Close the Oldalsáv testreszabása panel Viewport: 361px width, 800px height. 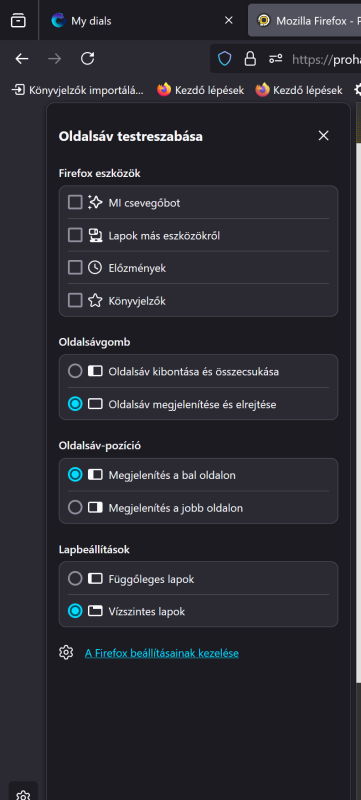tap(323, 136)
